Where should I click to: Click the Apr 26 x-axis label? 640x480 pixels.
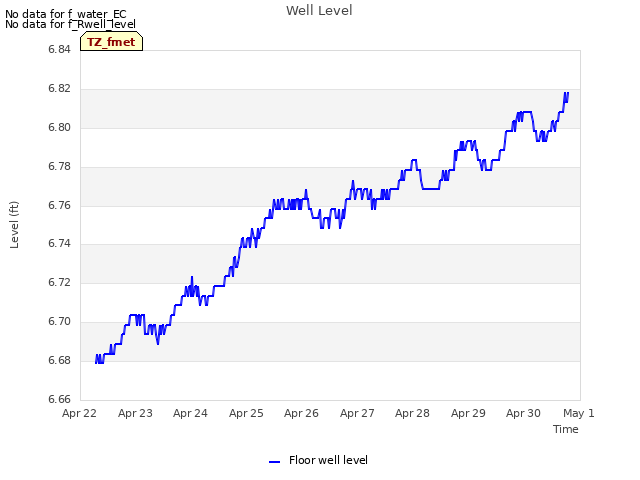click(x=301, y=413)
